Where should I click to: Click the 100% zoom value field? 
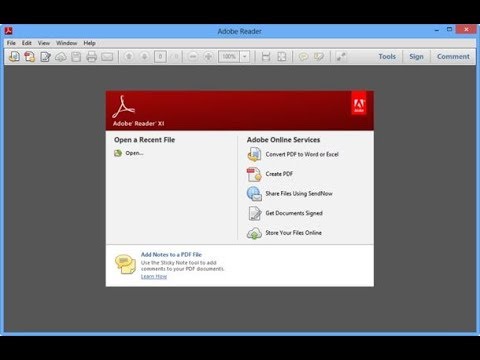229,57
